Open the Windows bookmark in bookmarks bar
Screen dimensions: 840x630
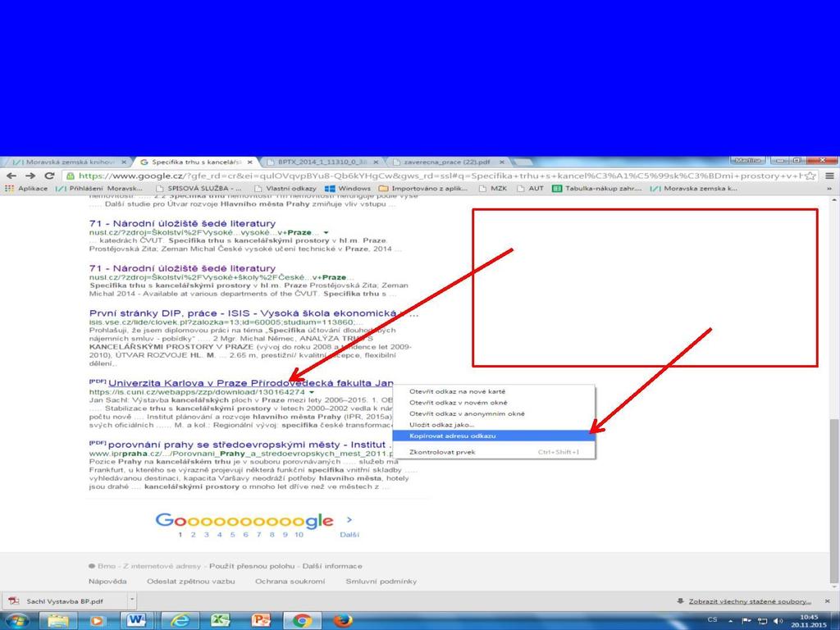(348, 189)
